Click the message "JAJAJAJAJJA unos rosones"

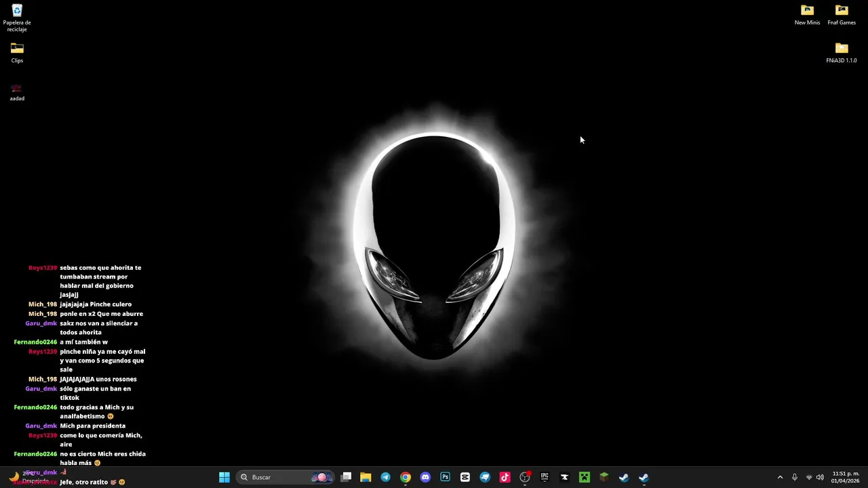(x=98, y=380)
